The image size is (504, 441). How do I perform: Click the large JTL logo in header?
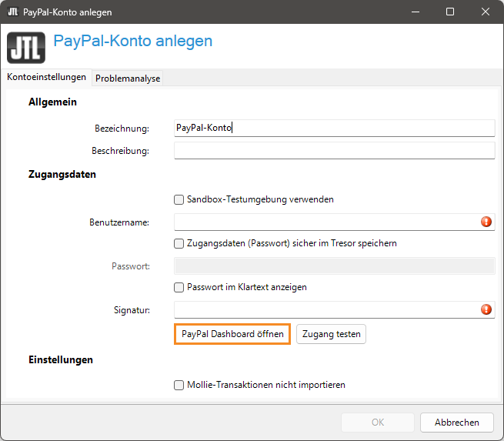click(26, 47)
